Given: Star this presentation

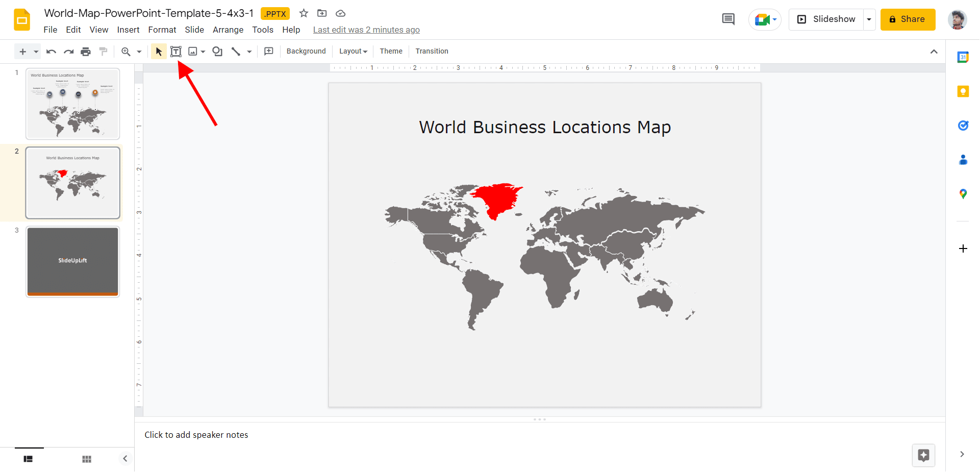Looking at the screenshot, I should 304,13.
